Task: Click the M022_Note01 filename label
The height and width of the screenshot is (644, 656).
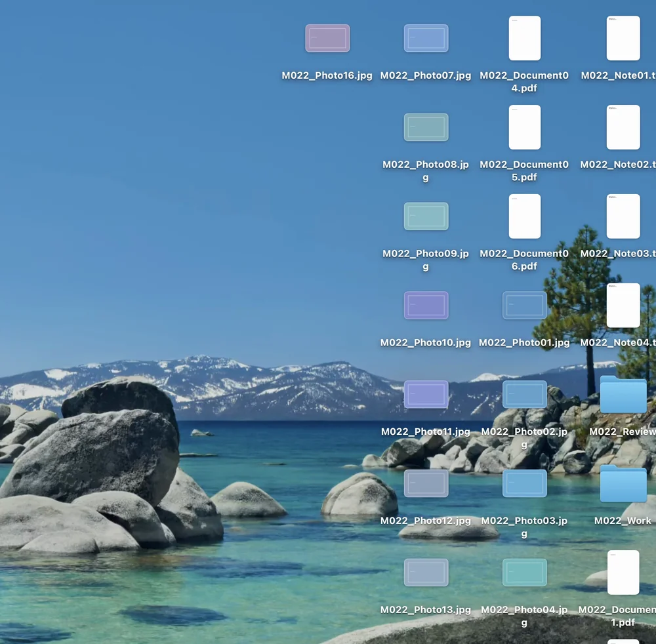Action: point(619,75)
